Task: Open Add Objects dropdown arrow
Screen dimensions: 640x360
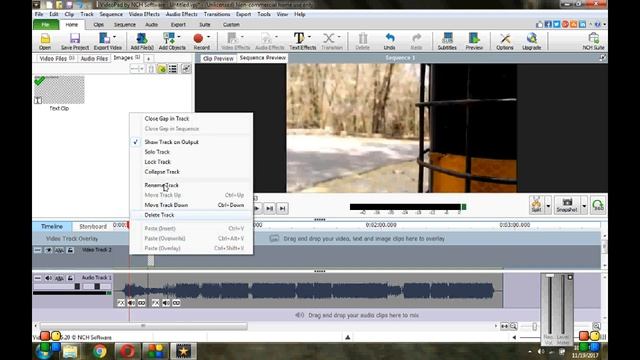Action: [x=179, y=37]
